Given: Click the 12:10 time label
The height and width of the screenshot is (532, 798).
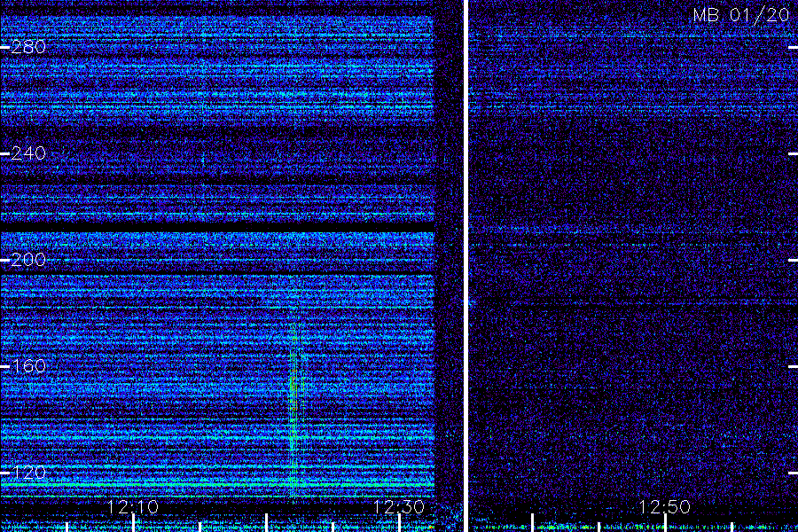Looking at the screenshot, I should click(133, 507).
